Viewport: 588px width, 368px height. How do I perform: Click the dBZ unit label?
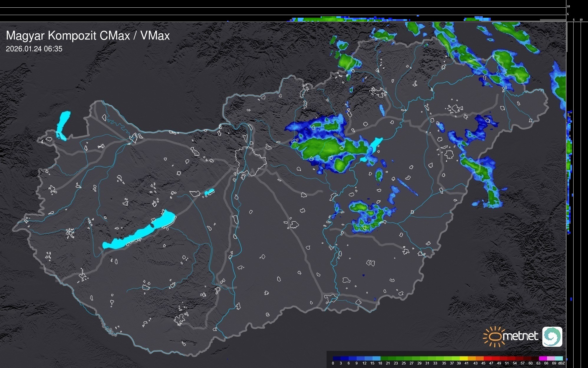561,363
